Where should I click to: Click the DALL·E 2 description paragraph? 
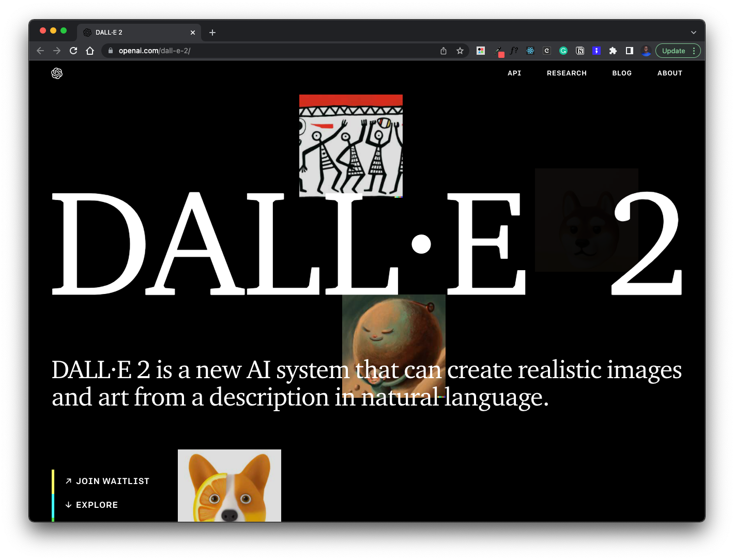366,383
